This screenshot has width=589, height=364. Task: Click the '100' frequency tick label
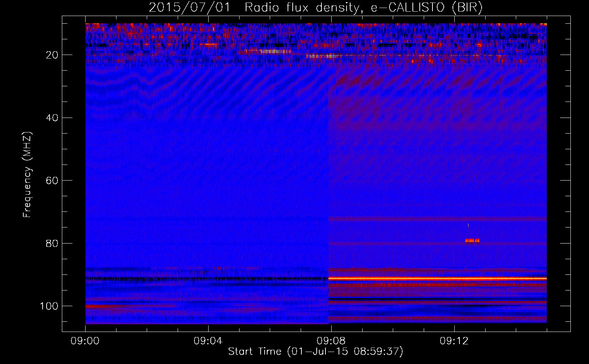[49, 306]
